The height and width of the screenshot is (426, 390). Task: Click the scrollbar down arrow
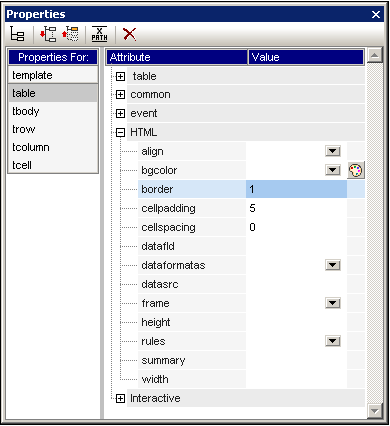click(375, 411)
